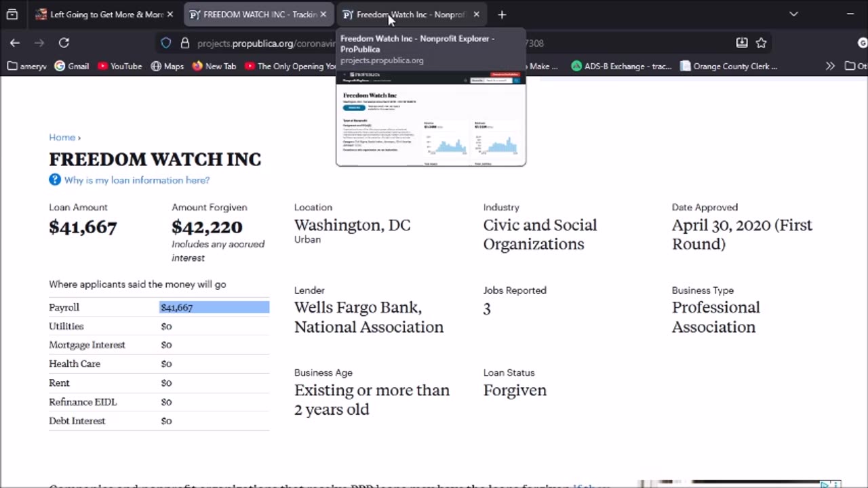Click location text 'Washington, DC'

click(352, 226)
